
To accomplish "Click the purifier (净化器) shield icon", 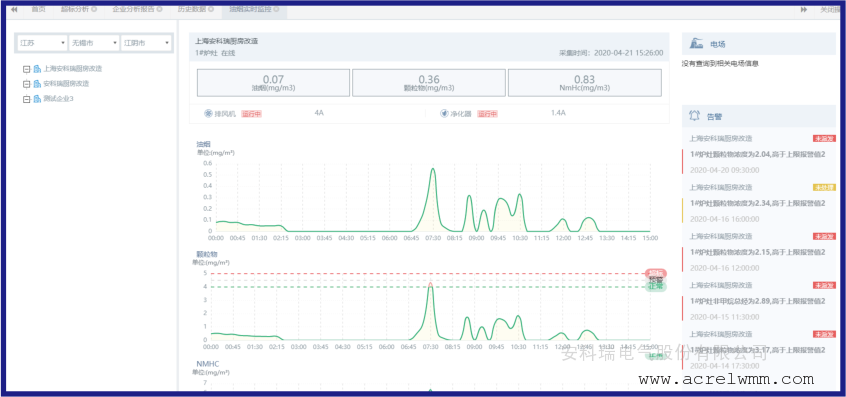I will tap(444, 114).
